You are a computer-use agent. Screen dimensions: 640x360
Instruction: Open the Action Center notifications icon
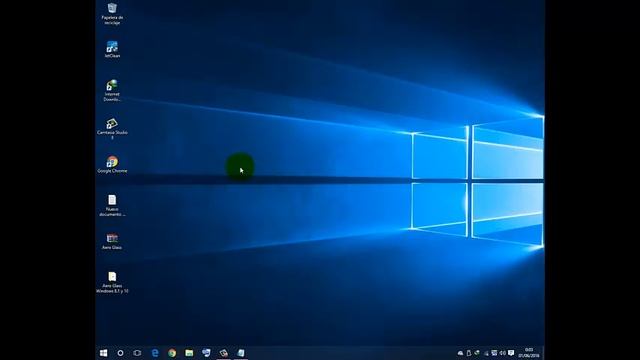click(511, 353)
